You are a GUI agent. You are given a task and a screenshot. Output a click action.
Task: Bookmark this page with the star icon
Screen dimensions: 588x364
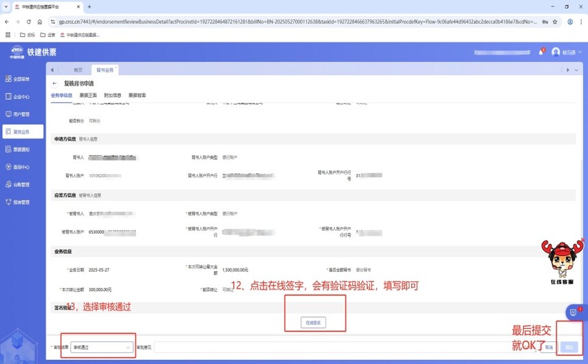556,22
